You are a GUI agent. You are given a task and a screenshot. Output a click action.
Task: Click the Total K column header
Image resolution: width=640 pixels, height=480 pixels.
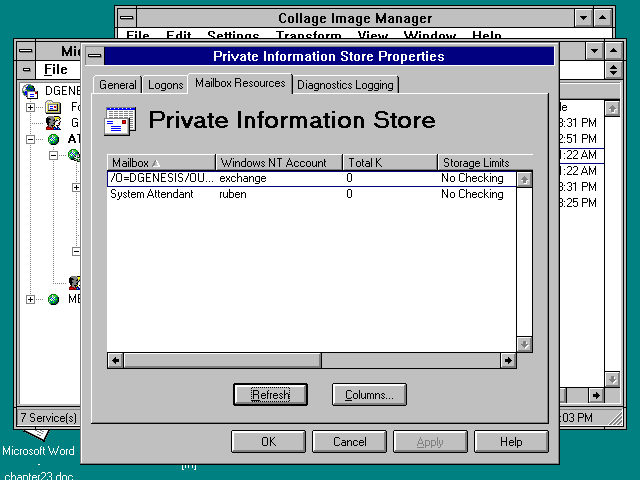coord(390,162)
